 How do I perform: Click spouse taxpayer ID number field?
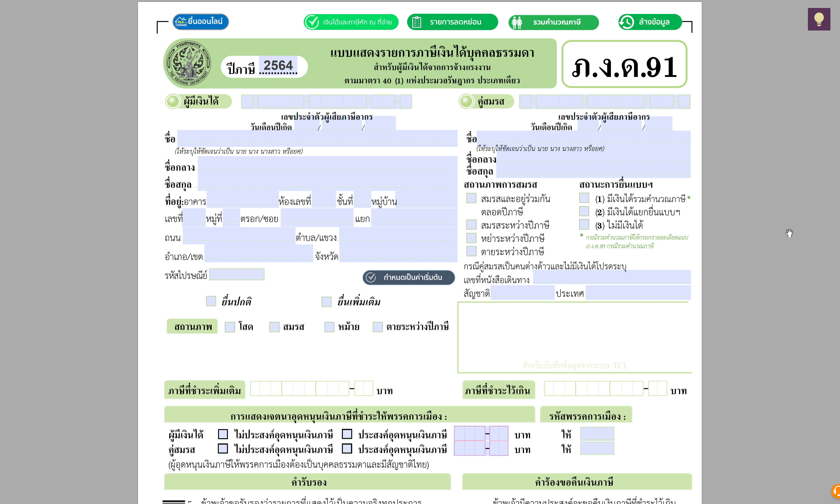[605, 102]
